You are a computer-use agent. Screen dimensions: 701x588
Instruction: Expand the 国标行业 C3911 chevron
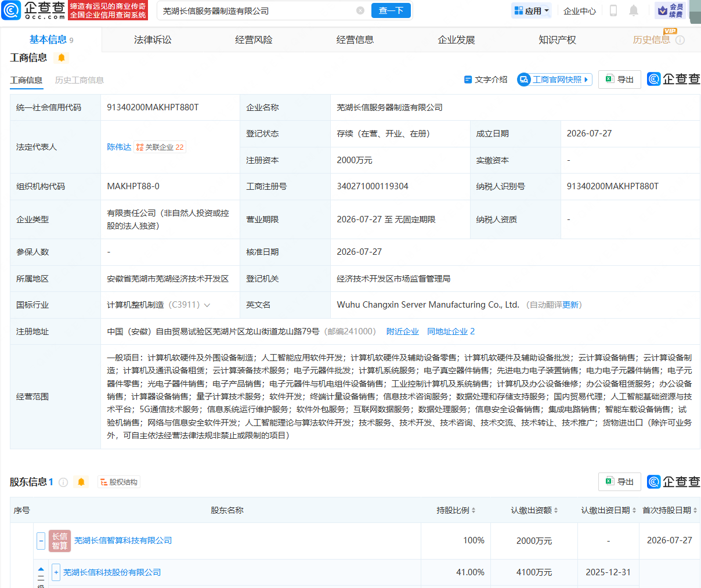(207, 305)
